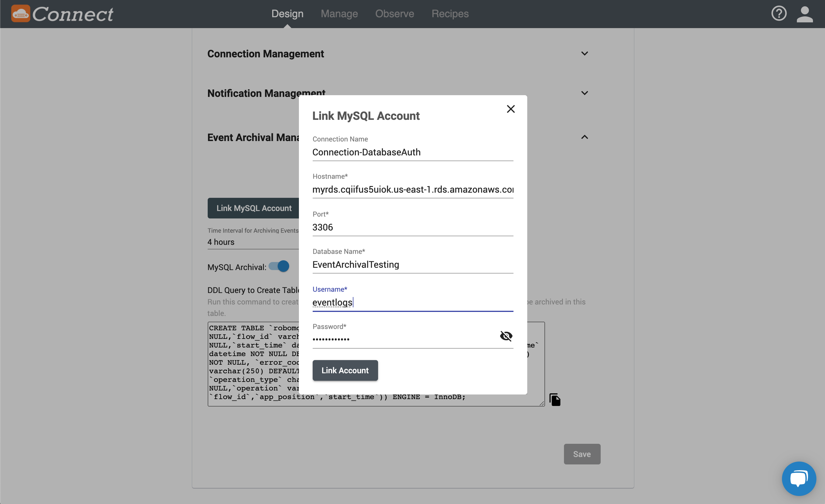The height and width of the screenshot is (504, 825).
Task: Click the Link Account button
Action: pyautogui.click(x=345, y=370)
